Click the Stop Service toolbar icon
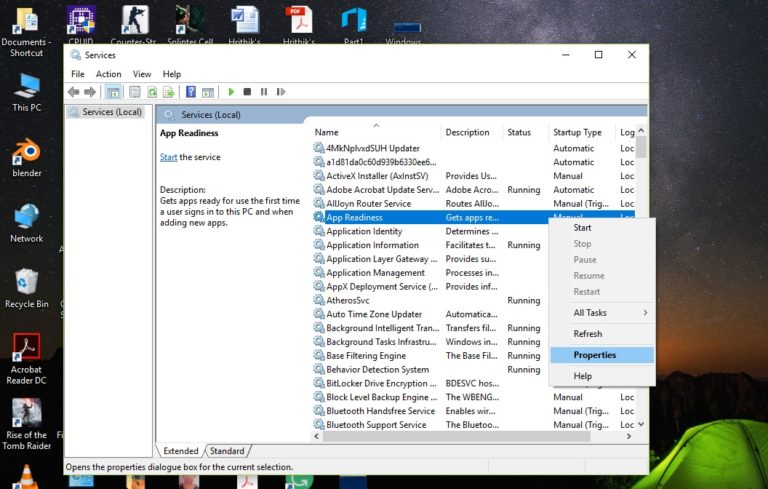Viewport: 768px width, 489px height. point(247,92)
